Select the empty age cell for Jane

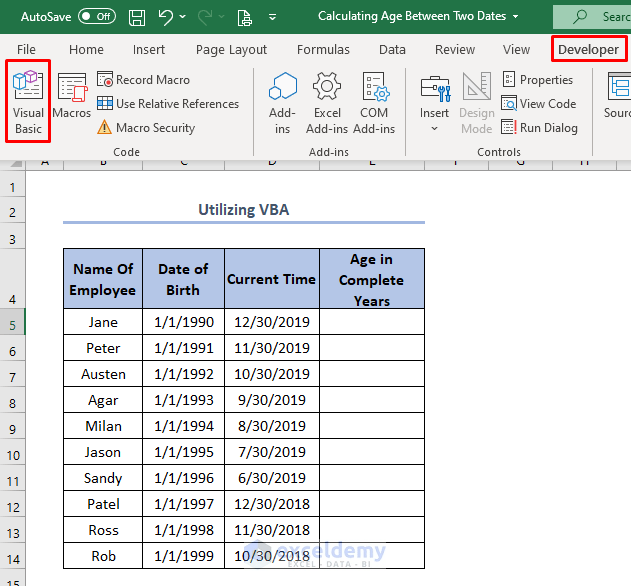(x=372, y=322)
